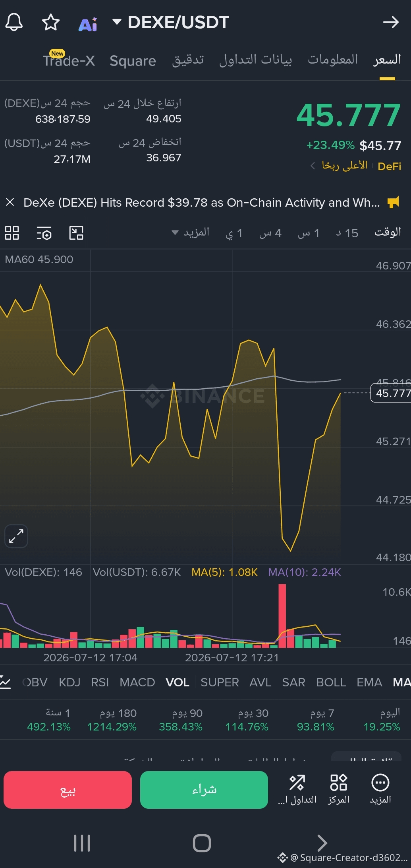
Task: Open chart settings list icon
Action: (x=44, y=233)
